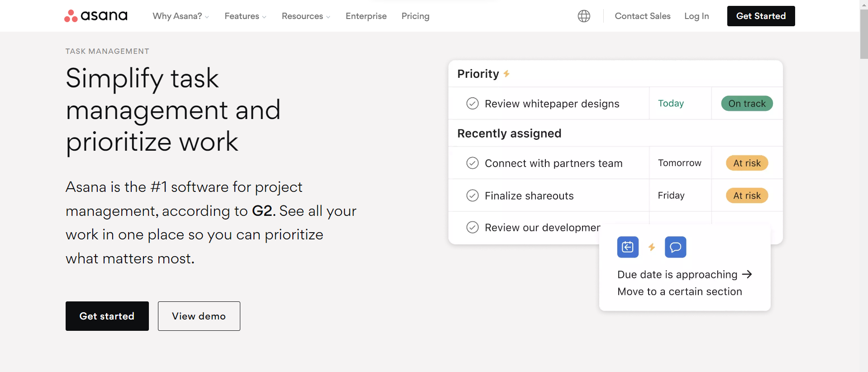Click the 'View demo' button
Viewport: 868px width, 372px height.
click(x=199, y=316)
